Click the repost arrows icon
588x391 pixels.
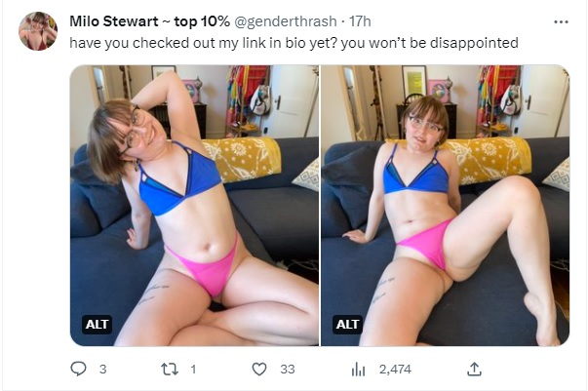point(169,370)
